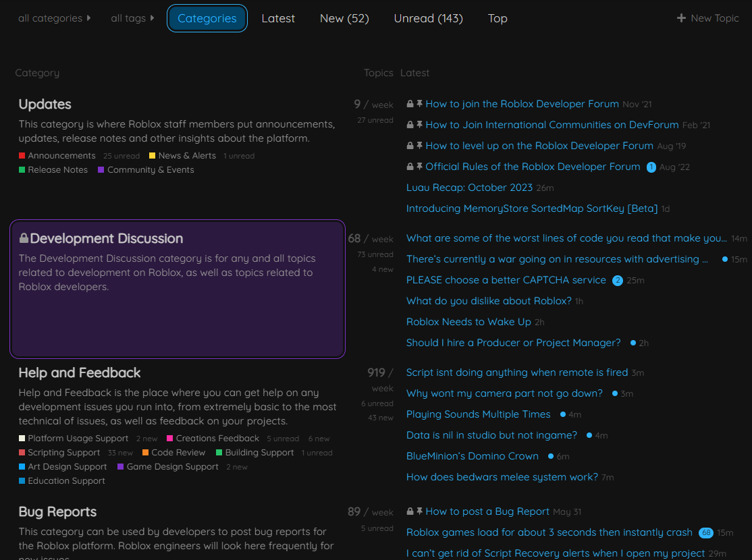Switch to the Latest tab

click(x=278, y=18)
